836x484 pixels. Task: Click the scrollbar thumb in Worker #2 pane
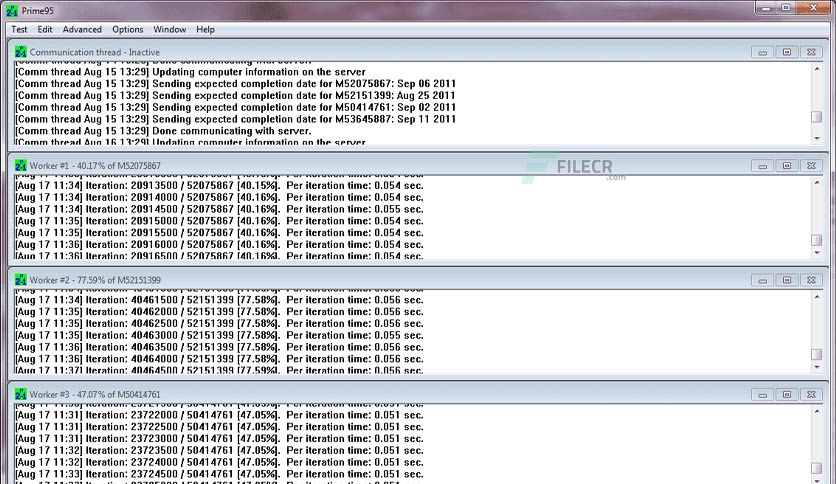pyautogui.click(x=816, y=354)
